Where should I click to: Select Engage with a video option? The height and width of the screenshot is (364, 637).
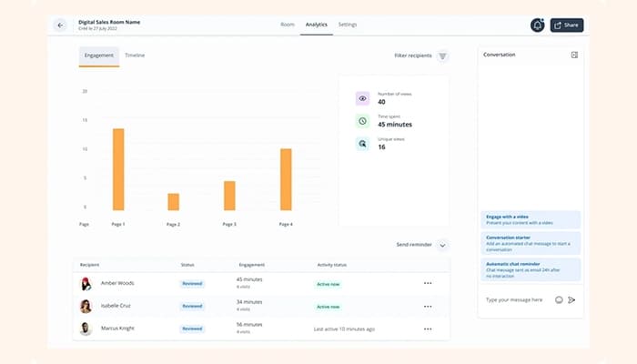coord(531,220)
